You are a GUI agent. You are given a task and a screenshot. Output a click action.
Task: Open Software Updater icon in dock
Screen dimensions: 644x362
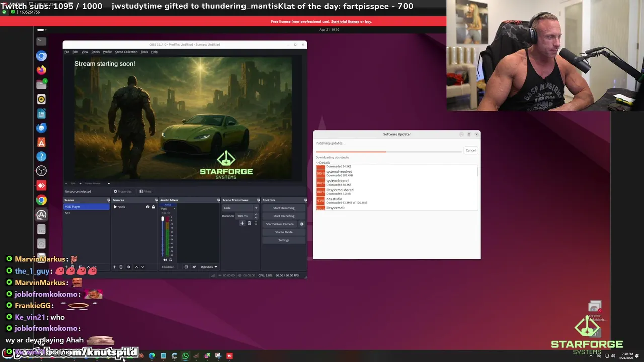coord(41,215)
